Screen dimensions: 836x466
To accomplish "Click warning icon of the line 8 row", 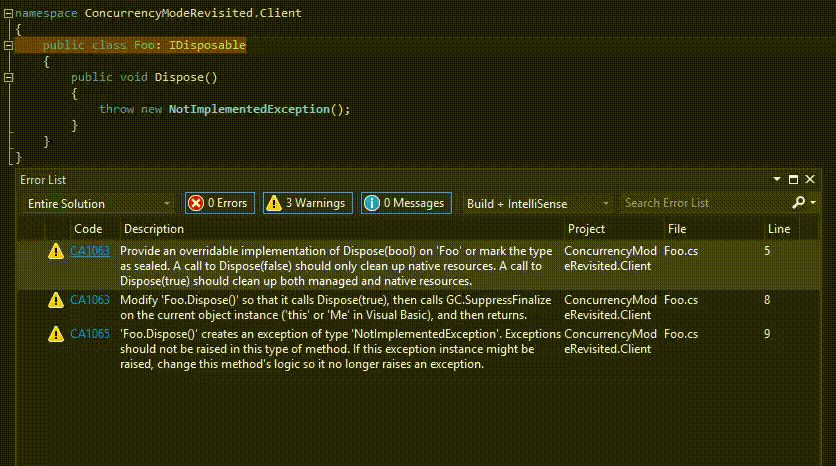I will (55, 300).
